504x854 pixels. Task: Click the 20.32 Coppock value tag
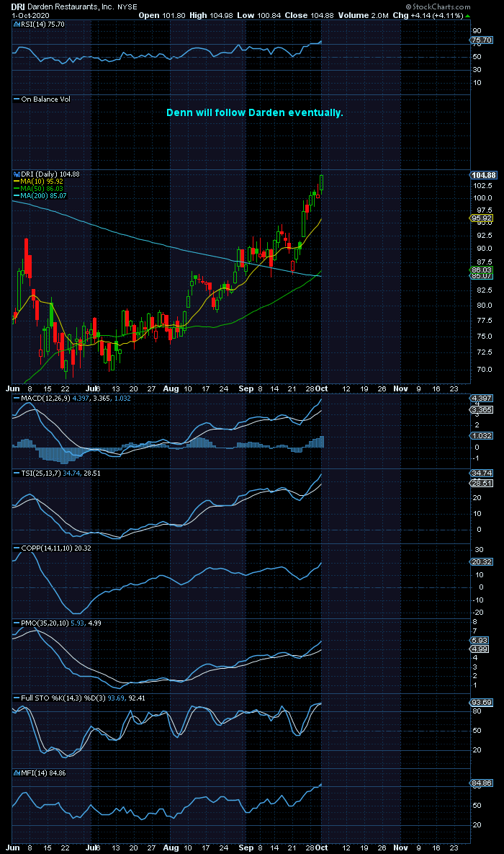tap(481, 561)
